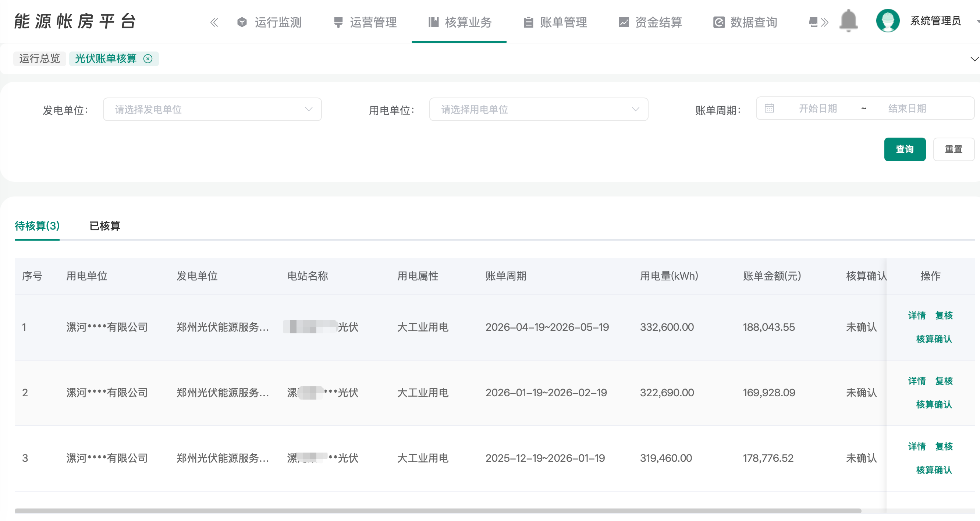Click the 资金结算 chart icon
This screenshot has width=980, height=521.
pyautogui.click(x=624, y=22)
